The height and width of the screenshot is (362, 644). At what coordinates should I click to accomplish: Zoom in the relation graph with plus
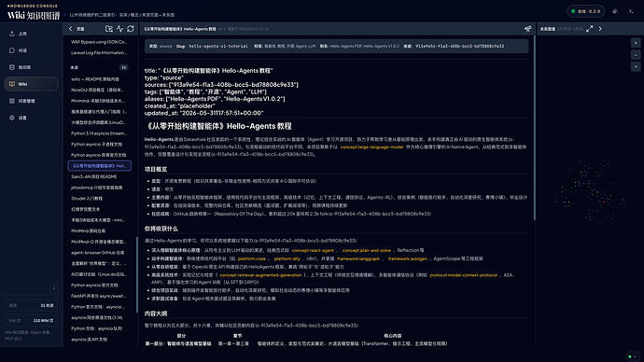point(636,43)
